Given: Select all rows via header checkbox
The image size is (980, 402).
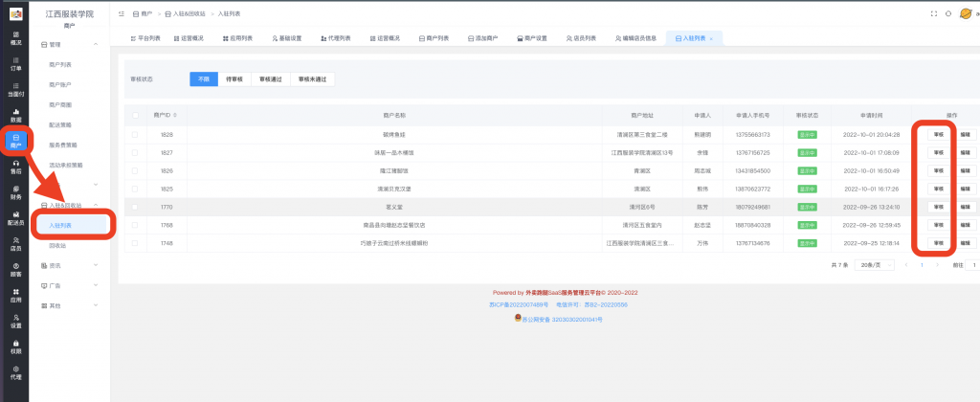Looking at the screenshot, I should coord(135,115).
